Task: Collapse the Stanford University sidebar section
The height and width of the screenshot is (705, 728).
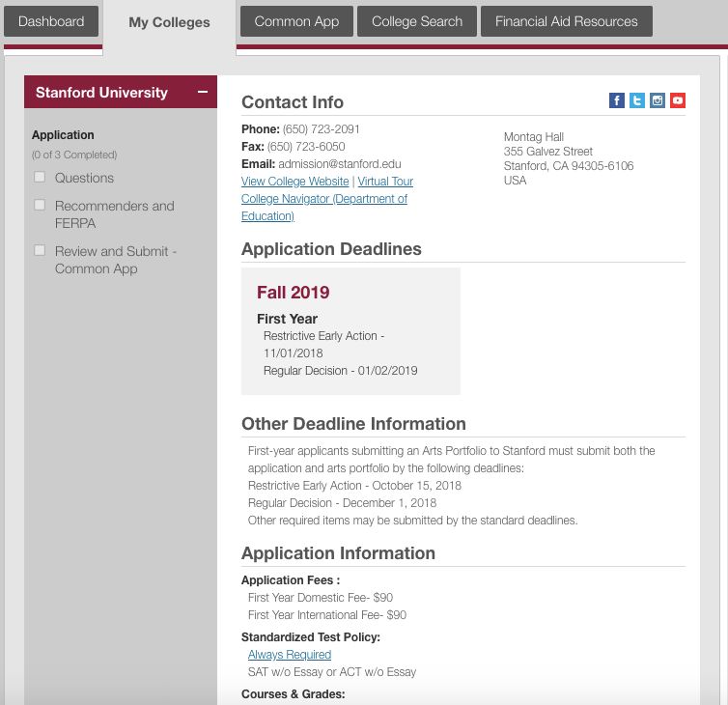Action: pos(203,92)
